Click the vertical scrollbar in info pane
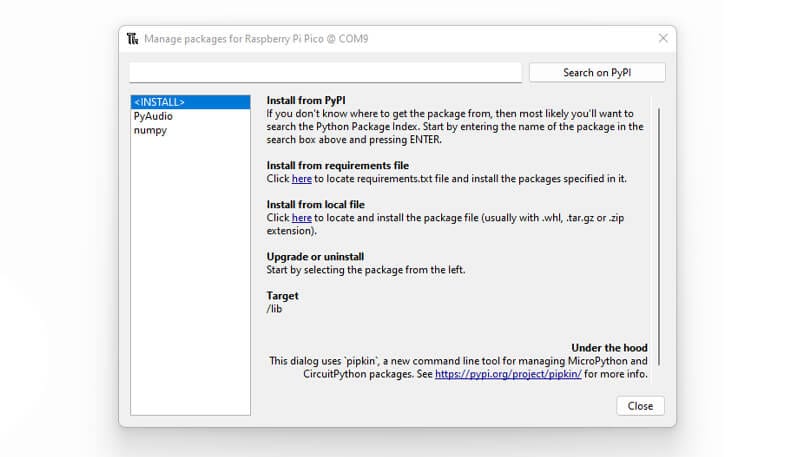The width and height of the screenshot is (800, 457). click(x=659, y=236)
